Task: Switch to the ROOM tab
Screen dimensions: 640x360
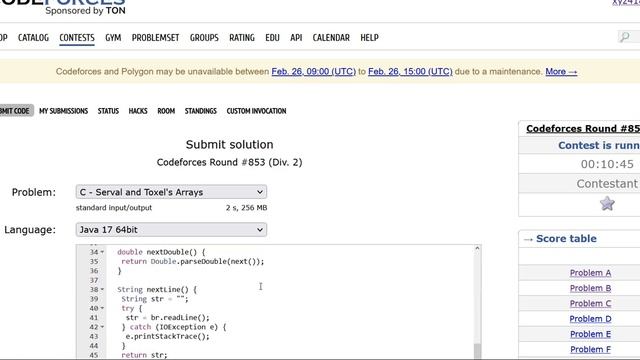Action: pos(166,111)
